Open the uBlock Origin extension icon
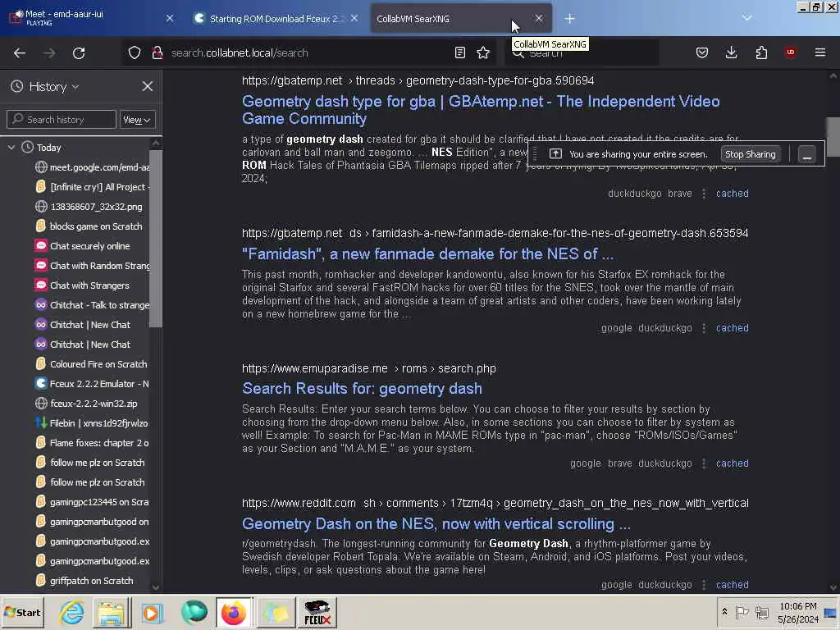Image resolution: width=840 pixels, height=630 pixels. 790,52
